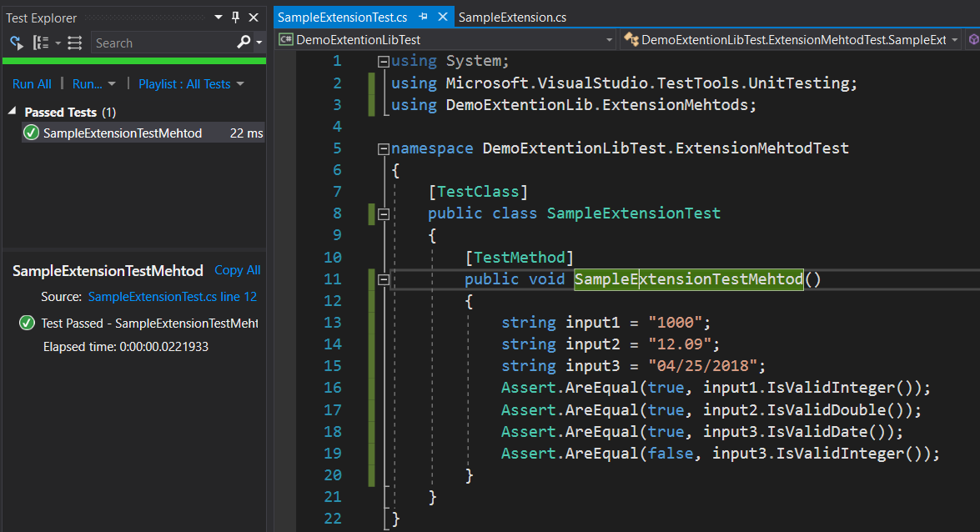Click the C# project icon in the navigation bar

[285, 39]
